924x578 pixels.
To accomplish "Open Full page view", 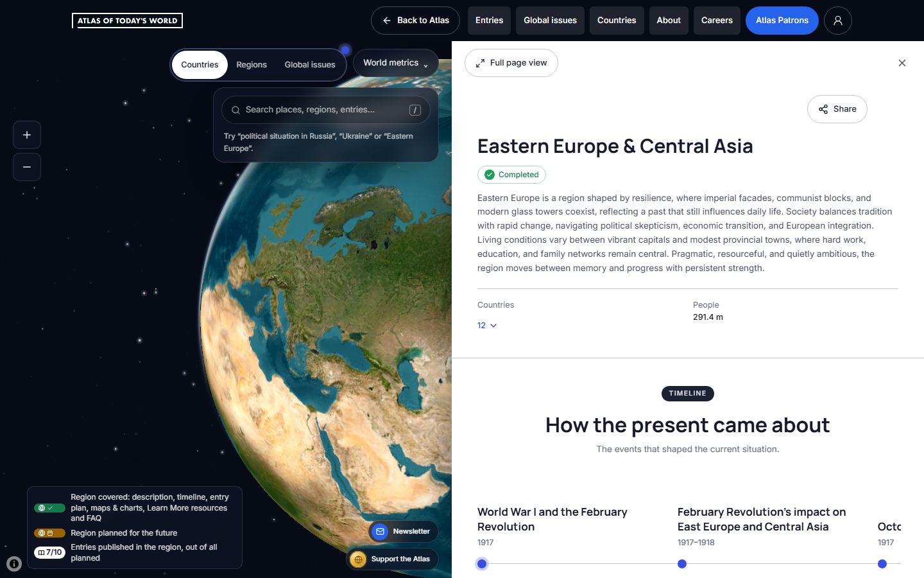I will 511,63.
